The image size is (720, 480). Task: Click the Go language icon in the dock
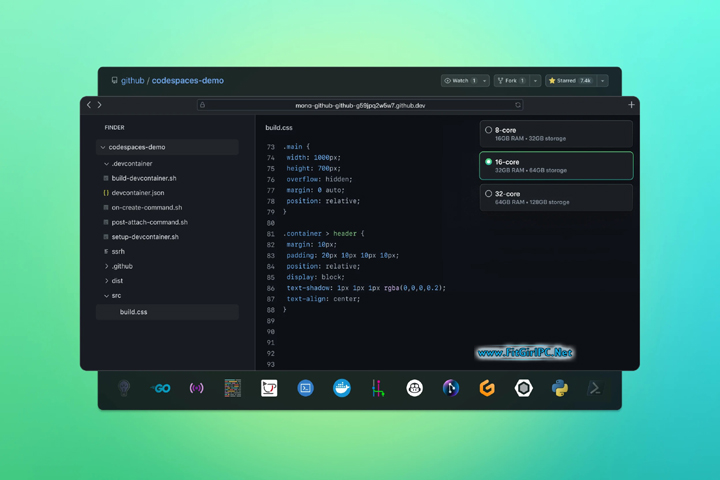coord(160,388)
